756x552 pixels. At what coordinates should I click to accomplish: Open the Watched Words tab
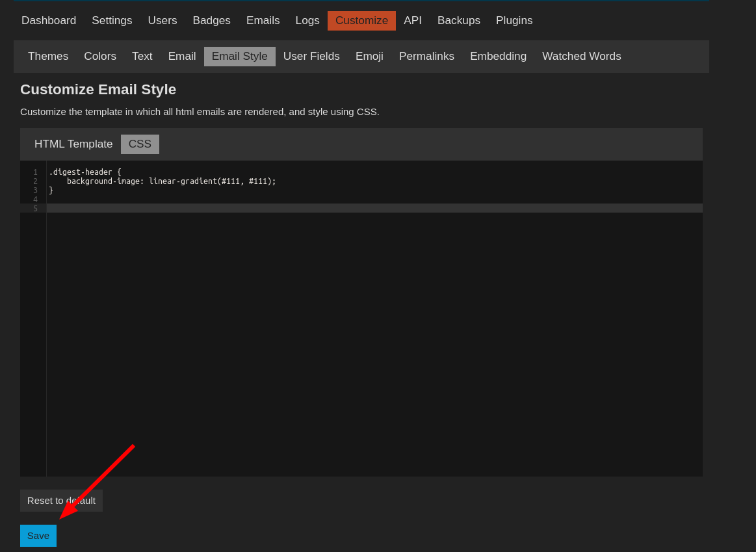[x=581, y=57]
